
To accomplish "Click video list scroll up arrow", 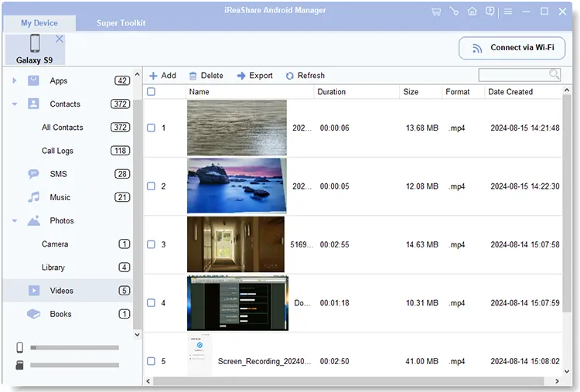I will tap(567, 90).
